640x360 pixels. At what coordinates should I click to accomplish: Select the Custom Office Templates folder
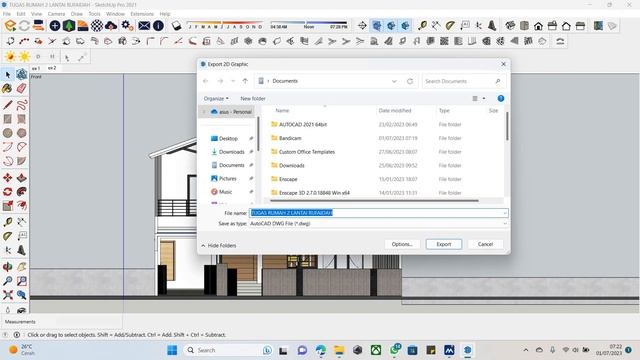click(x=307, y=152)
